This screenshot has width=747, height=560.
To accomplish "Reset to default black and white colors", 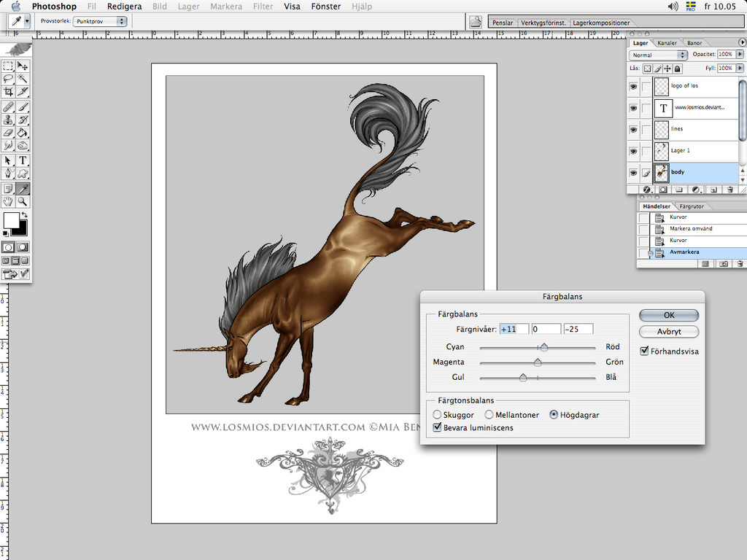I will tap(5, 233).
